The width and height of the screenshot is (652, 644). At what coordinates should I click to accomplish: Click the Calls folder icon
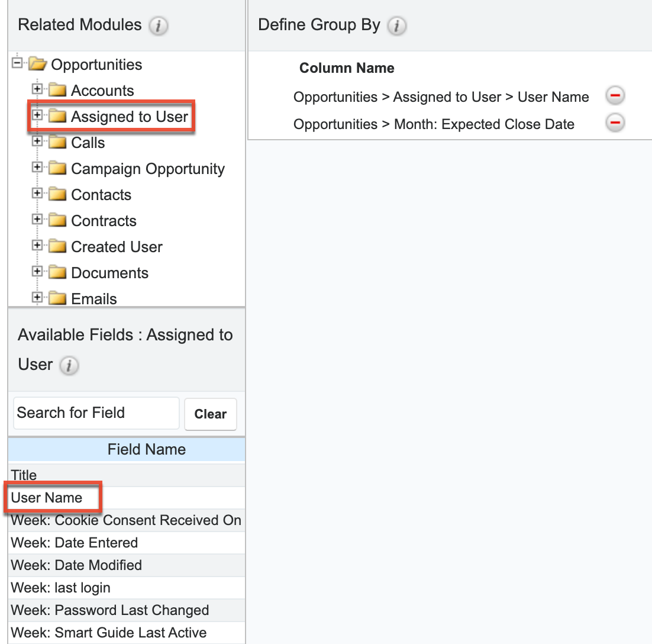click(x=57, y=143)
